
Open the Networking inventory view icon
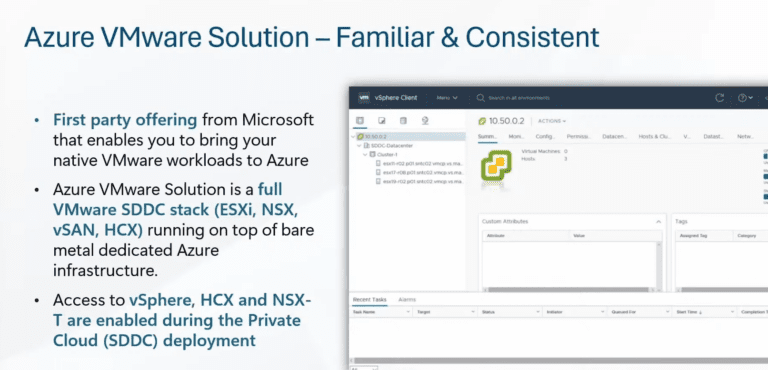pyautogui.click(x=425, y=121)
